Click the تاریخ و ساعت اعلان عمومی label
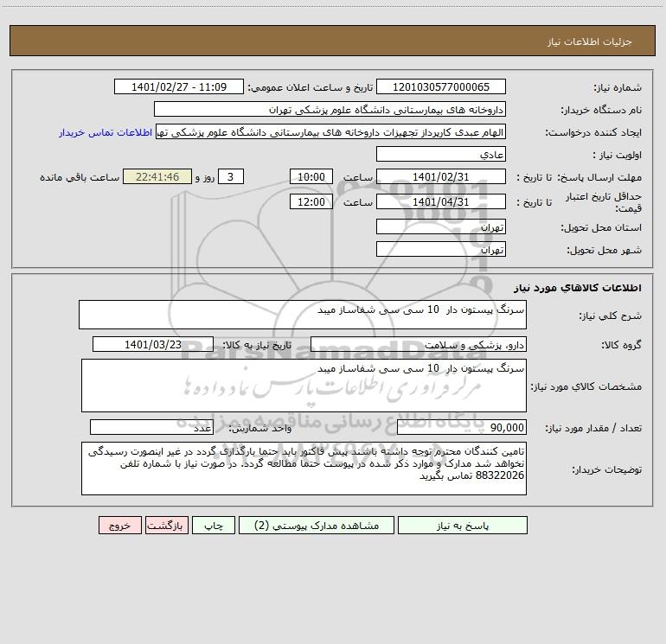Screen dimensions: 666x644 click(x=310, y=88)
